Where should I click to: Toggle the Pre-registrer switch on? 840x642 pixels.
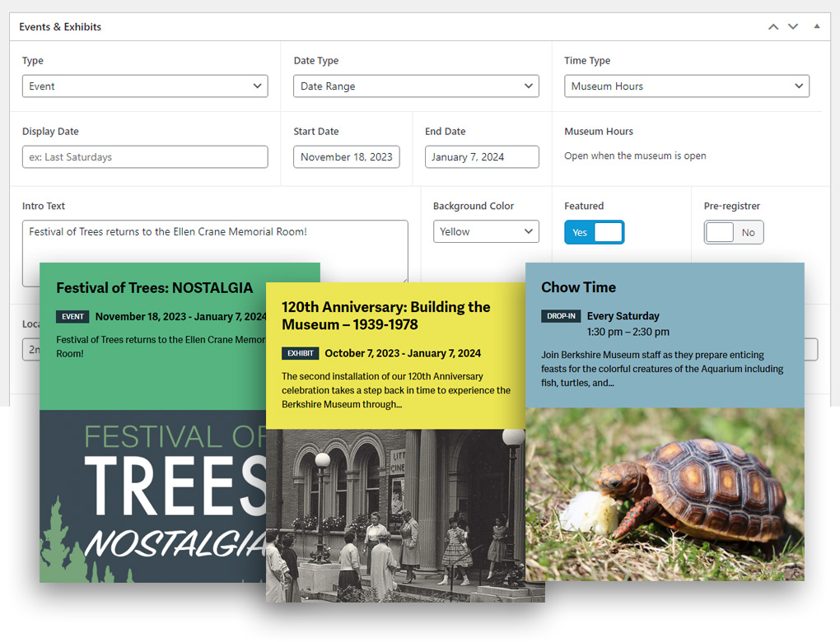pyautogui.click(x=734, y=232)
